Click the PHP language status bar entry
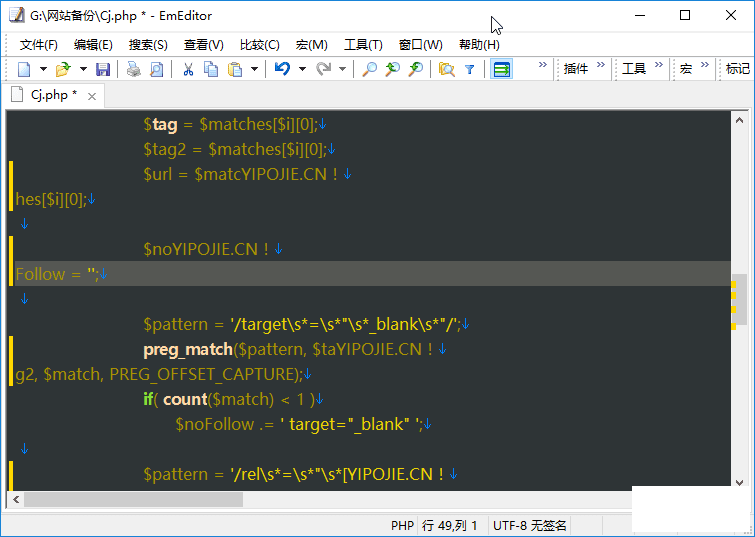The image size is (755, 537). 402,525
